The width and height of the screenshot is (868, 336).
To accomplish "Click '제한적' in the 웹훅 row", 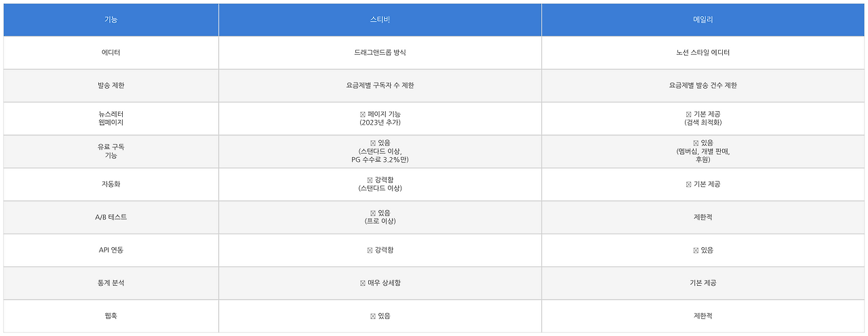I will coord(703,316).
